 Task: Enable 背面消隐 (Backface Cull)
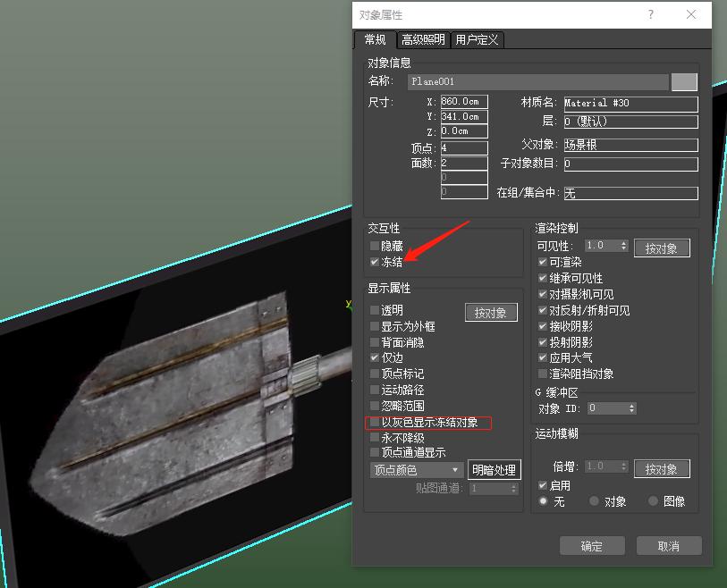tap(374, 341)
